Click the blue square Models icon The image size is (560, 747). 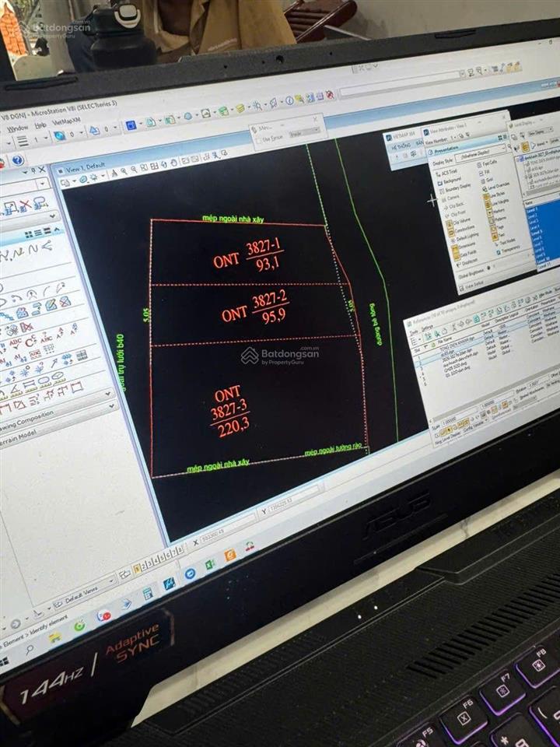131,124
